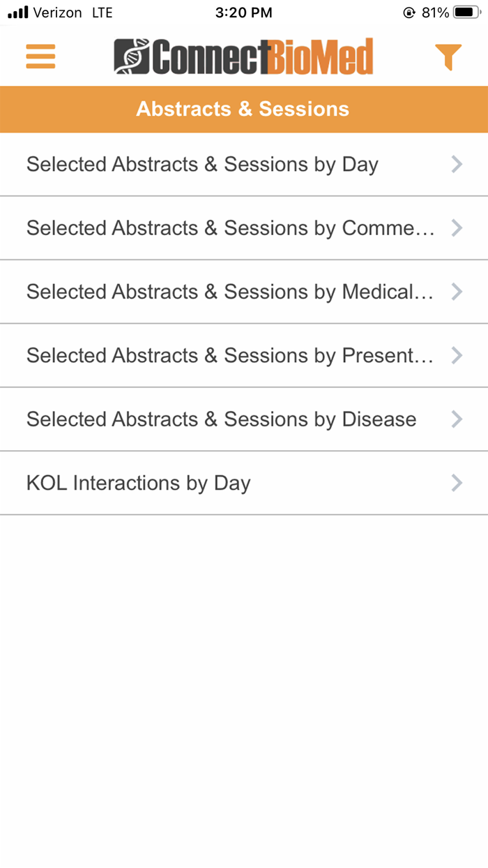Expand chevron for KOL Interactions by Day

click(457, 483)
